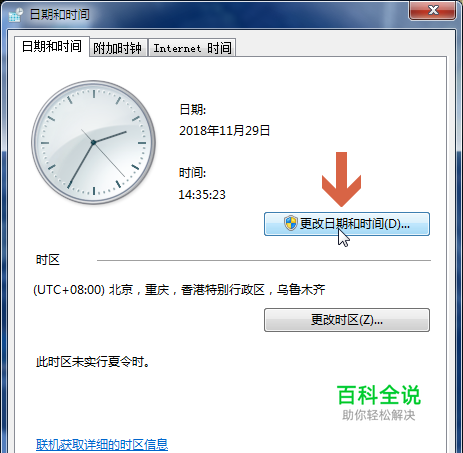Viewport: 463px width, 453px height.
Task: Click the (UTC+08:00) 北京 time zone text
Action: 179,290
